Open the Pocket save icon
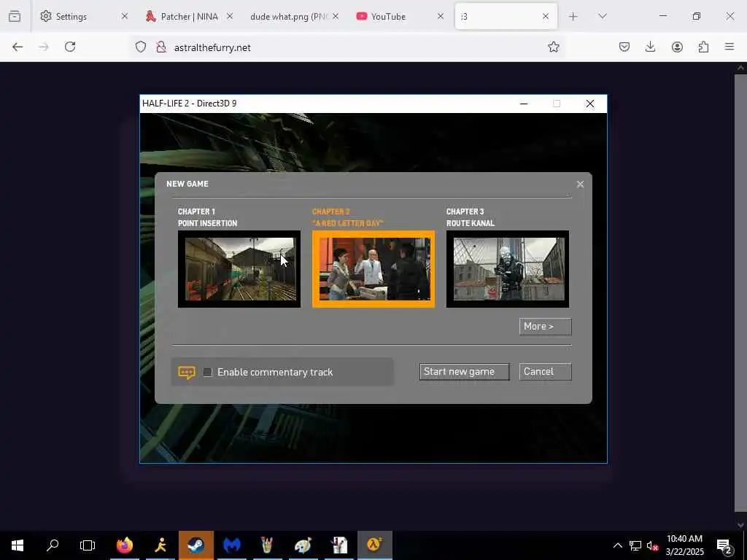This screenshot has width=747, height=560. 624,47
